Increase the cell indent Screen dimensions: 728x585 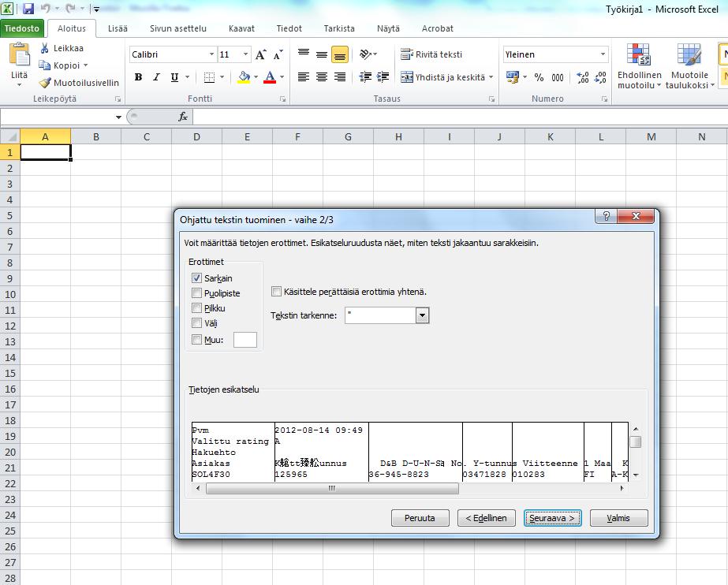(383, 77)
